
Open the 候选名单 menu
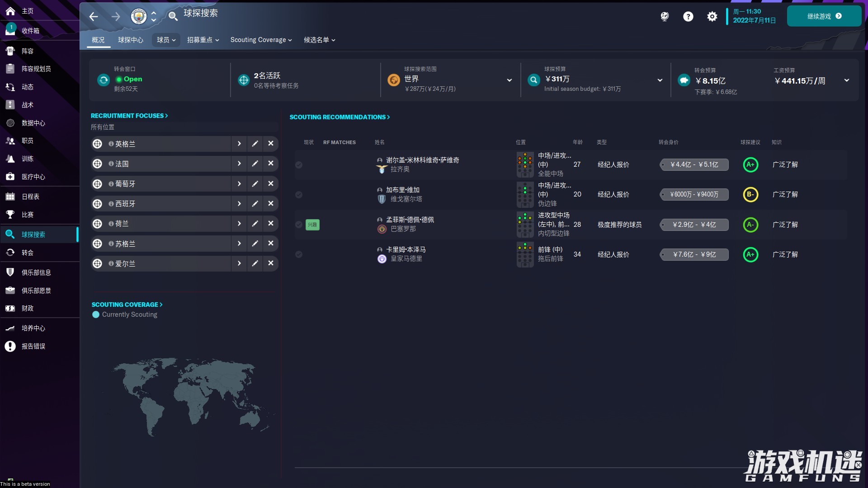320,40
